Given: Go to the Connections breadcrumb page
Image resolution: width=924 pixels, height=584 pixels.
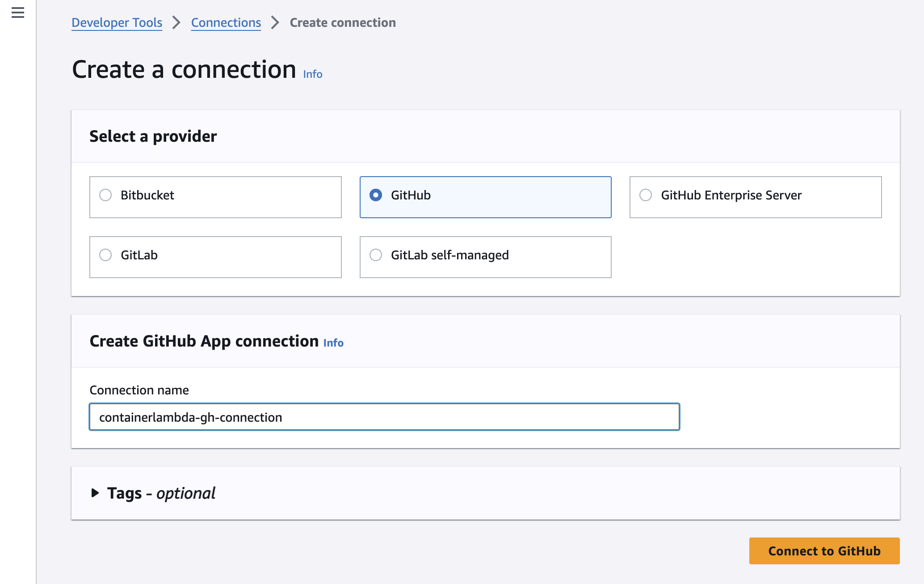Looking at the screenshot, I should click(226, 22).
